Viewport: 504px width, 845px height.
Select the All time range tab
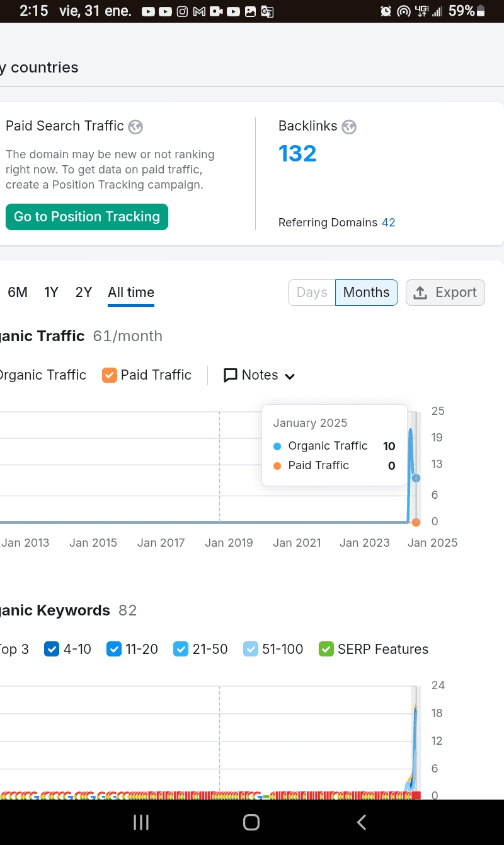(x=131, y=293)
